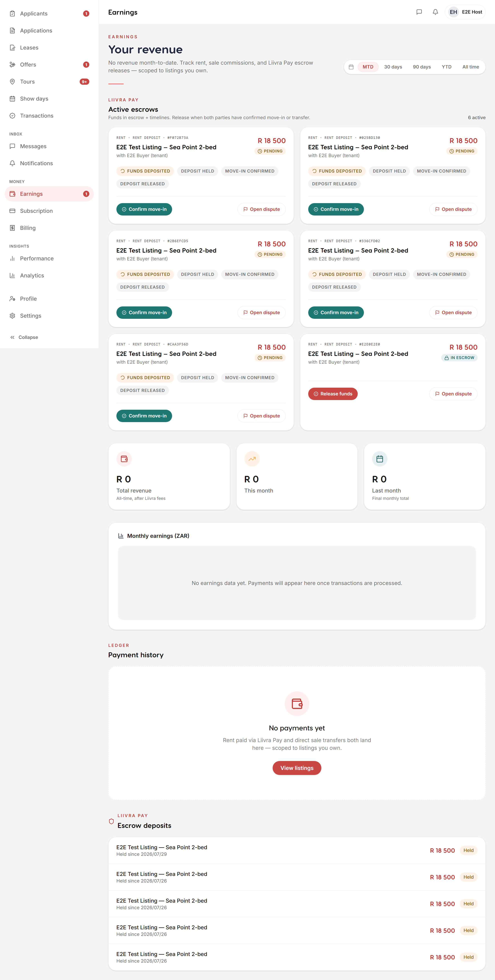
Task: Open the Leases menu item
Action: point(49,48)
